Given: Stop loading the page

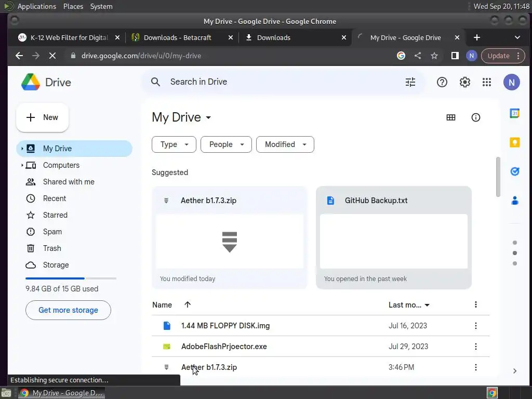Looking at the screenshot, I should click(52, 56).
